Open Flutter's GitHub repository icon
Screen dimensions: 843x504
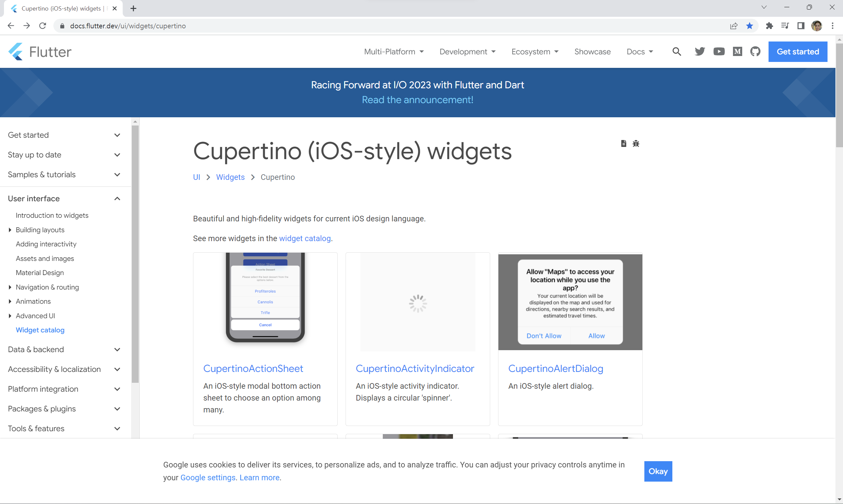click(x=755, y=52)
